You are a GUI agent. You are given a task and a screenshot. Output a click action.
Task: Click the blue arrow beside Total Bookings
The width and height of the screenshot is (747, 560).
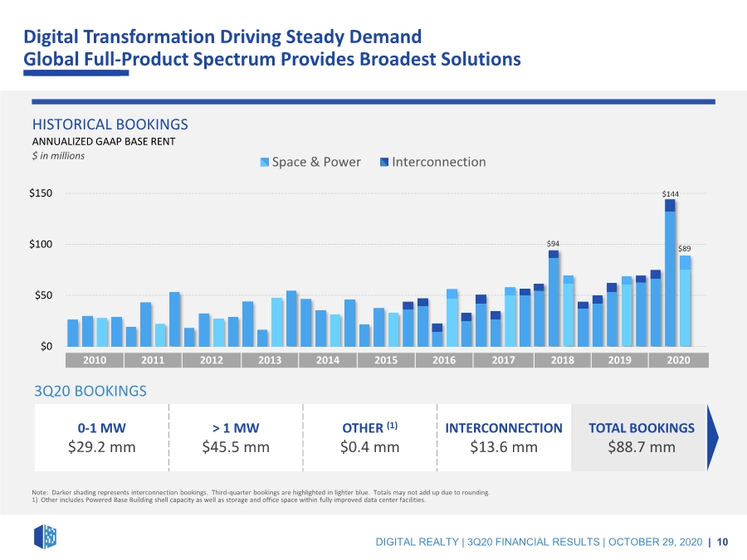(x=713, y=437)
